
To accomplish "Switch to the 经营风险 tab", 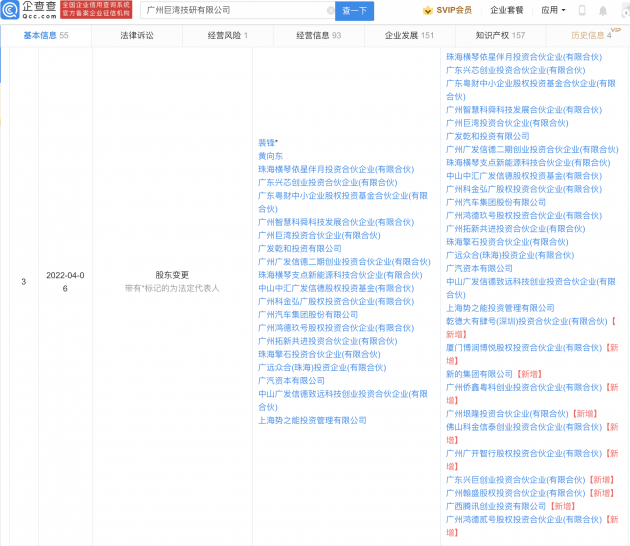I will click(x=228, y=35).
